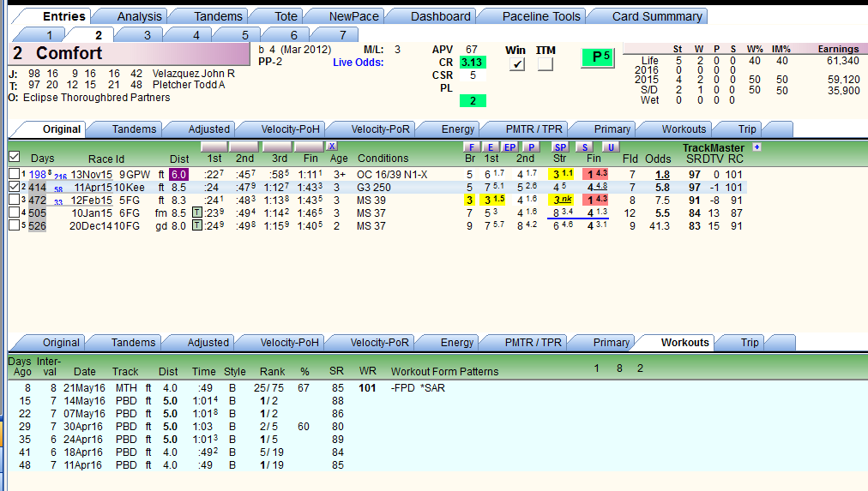Toggle the select-all paceline checkbox in header
Viewport: 868px width, 491px height.
coord(15,157)
